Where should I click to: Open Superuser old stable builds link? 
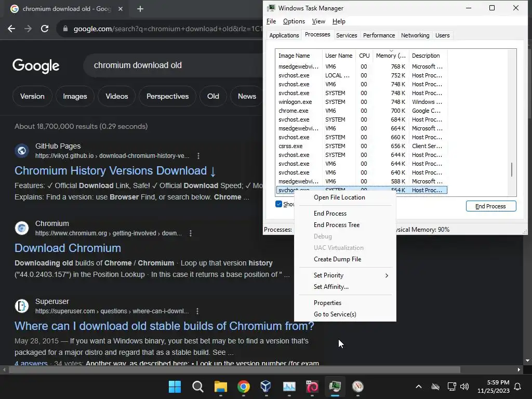[x=164, y=326]
